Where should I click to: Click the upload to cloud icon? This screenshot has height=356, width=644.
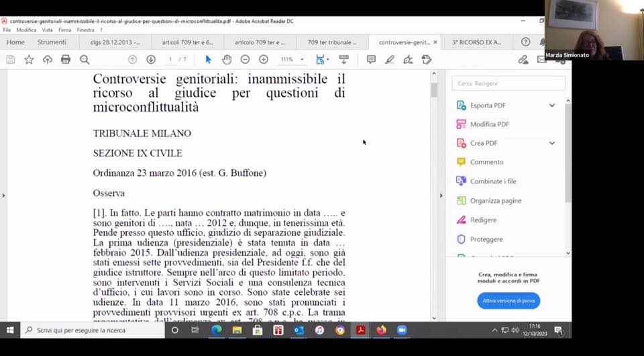coord(48,60)
